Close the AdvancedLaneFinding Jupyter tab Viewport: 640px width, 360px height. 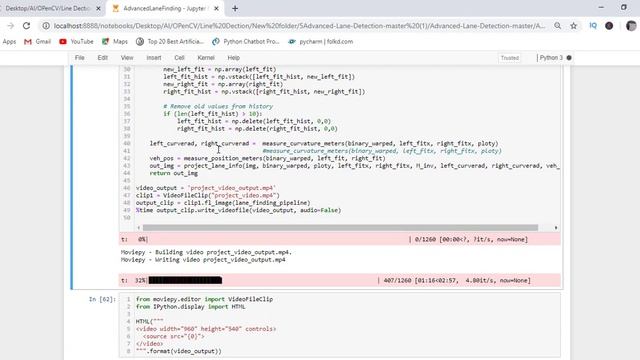click(x=216, y=8)
